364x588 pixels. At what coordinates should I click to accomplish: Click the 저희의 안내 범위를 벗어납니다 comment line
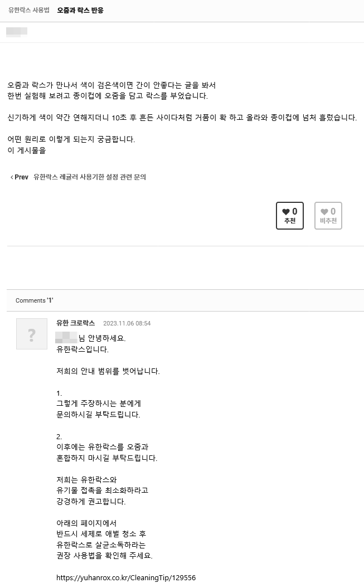coord(108,371)
